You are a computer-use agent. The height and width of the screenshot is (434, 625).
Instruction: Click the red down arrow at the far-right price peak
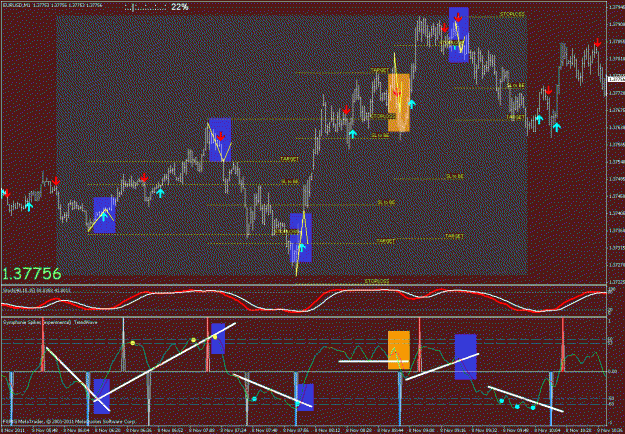(x=597, y=43)
